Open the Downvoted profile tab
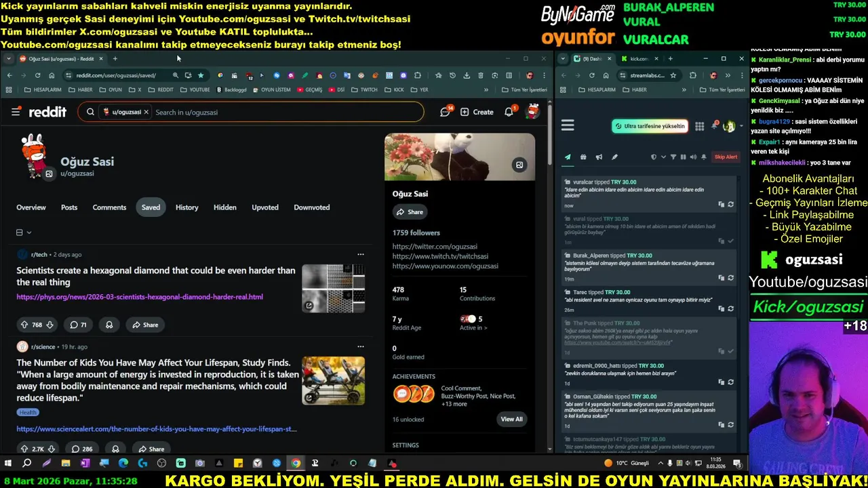This screenshot has height=488, width=868. coord(312,207)
